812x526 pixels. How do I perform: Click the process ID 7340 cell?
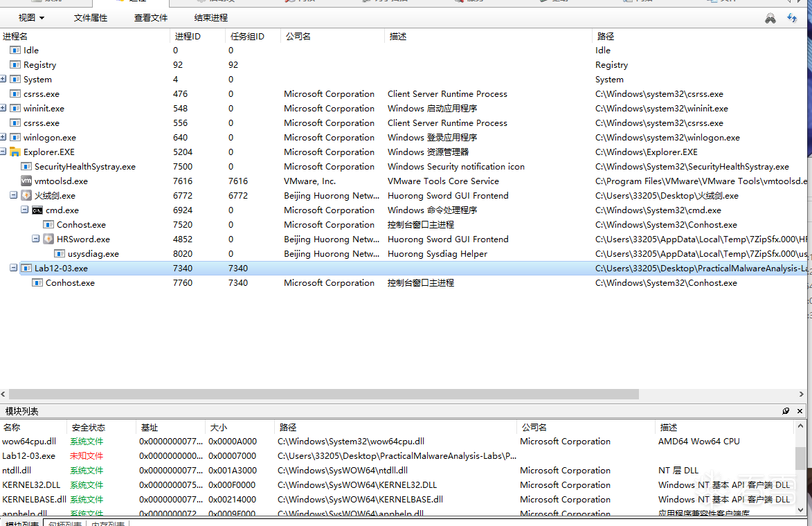coord(183,268)
